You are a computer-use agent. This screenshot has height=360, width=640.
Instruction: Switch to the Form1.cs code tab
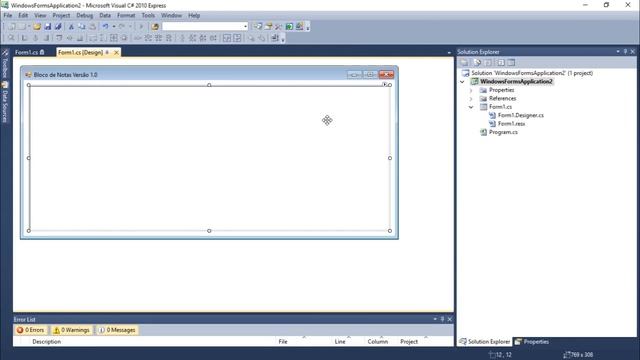[29, 52]
